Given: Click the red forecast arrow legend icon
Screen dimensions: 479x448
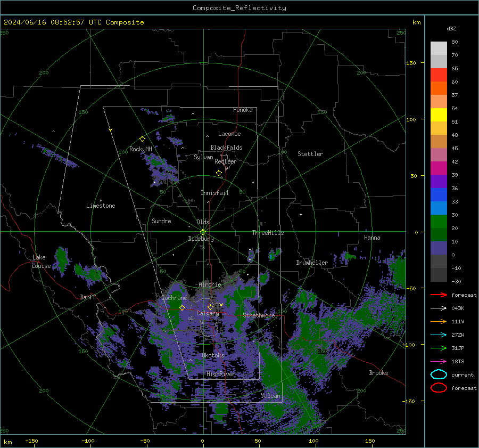Looking at the screenshot, I should point(439,295).
